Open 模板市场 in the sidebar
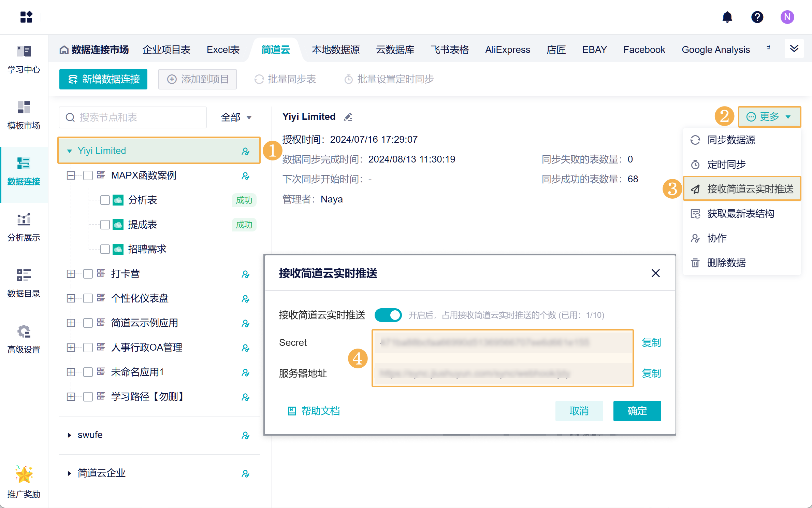The width and height of the screenshot is (812, 508). pyautogui.click(x=24, y=115)
